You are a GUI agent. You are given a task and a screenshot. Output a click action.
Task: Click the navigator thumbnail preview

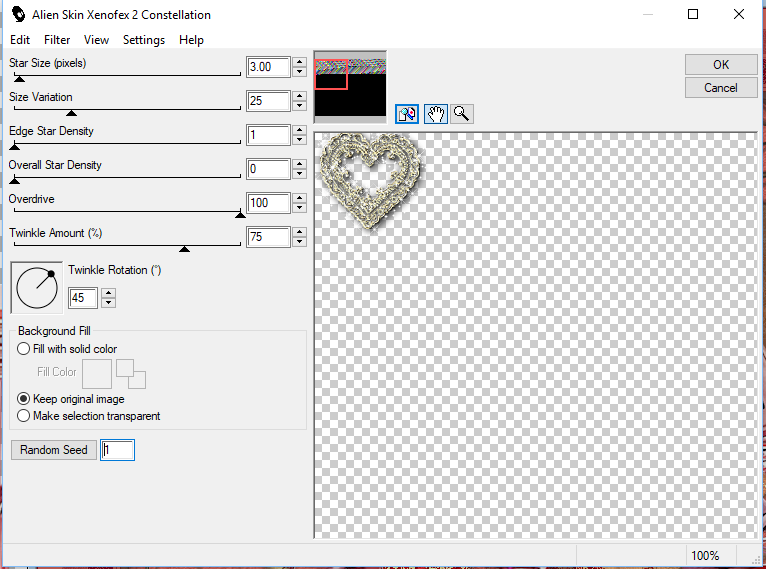[350, 87]
